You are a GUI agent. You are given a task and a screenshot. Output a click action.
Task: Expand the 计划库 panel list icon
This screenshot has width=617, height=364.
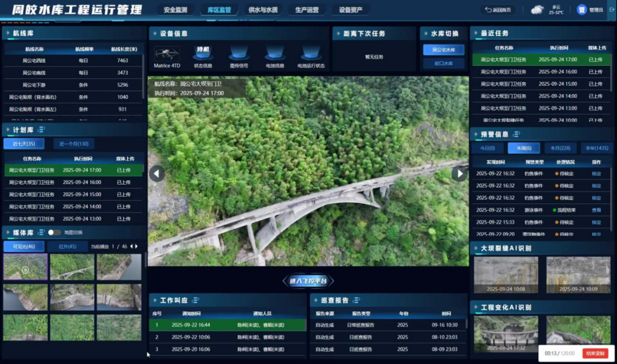coord(41,130)
